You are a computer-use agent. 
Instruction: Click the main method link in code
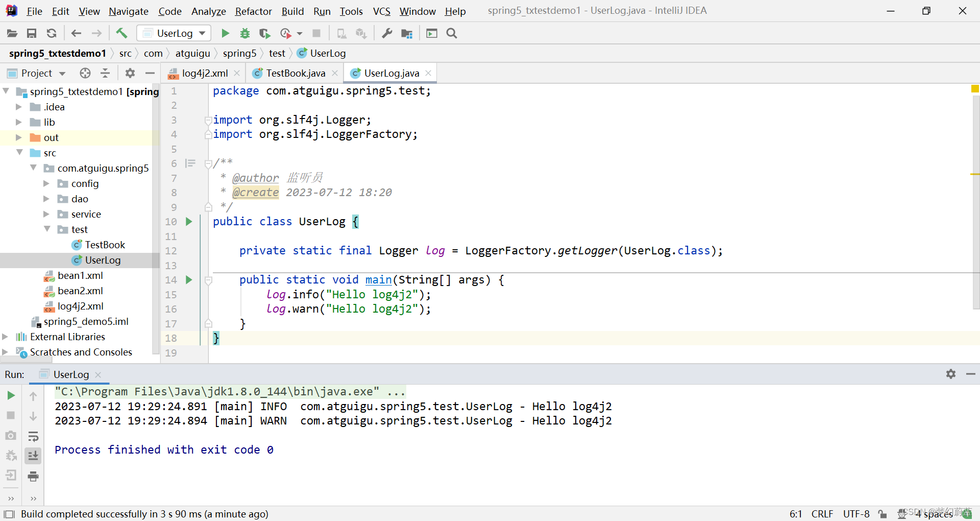pyautogui.click(x=378, y=279)
